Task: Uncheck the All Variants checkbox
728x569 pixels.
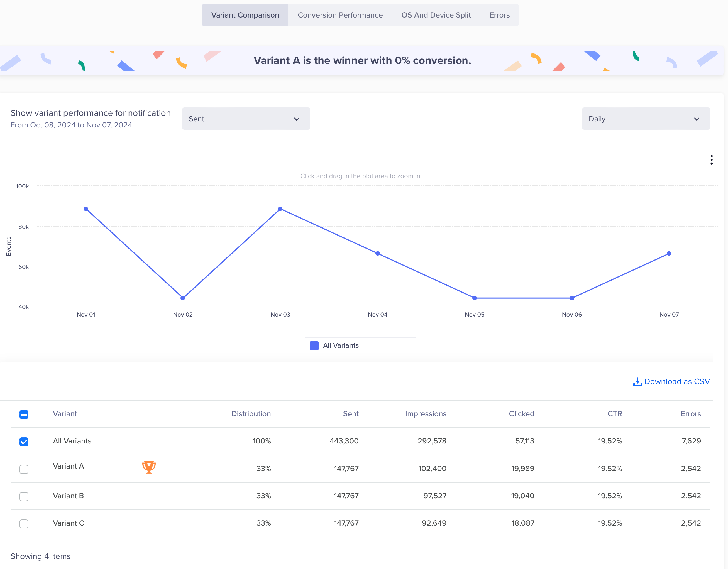Action: coord(24,442)
